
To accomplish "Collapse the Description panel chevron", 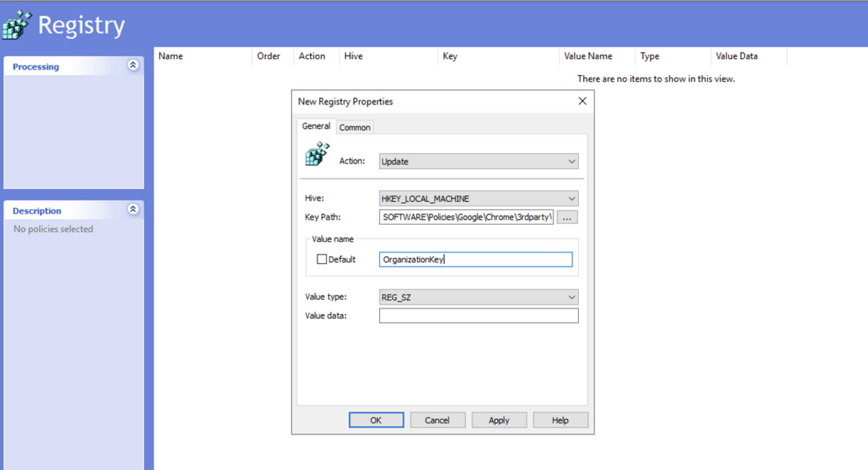I will (x=133, y=209).
